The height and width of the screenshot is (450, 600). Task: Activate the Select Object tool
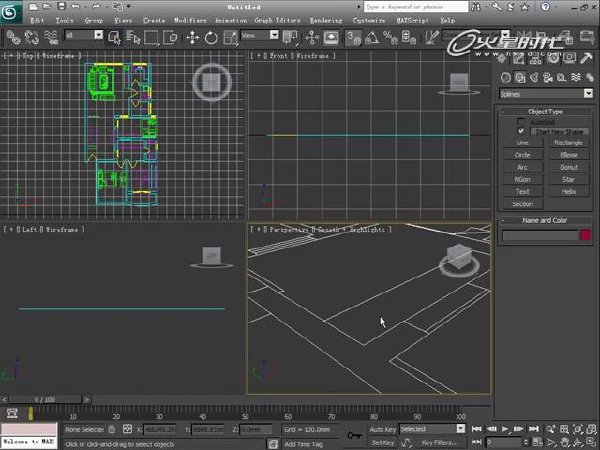click(114, 37)
